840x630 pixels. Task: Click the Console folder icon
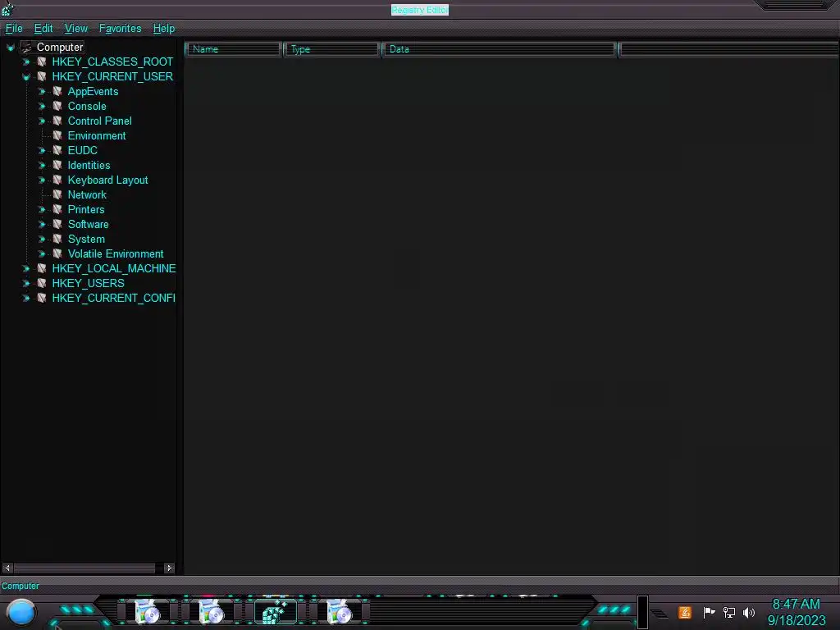tap(57, 106)
